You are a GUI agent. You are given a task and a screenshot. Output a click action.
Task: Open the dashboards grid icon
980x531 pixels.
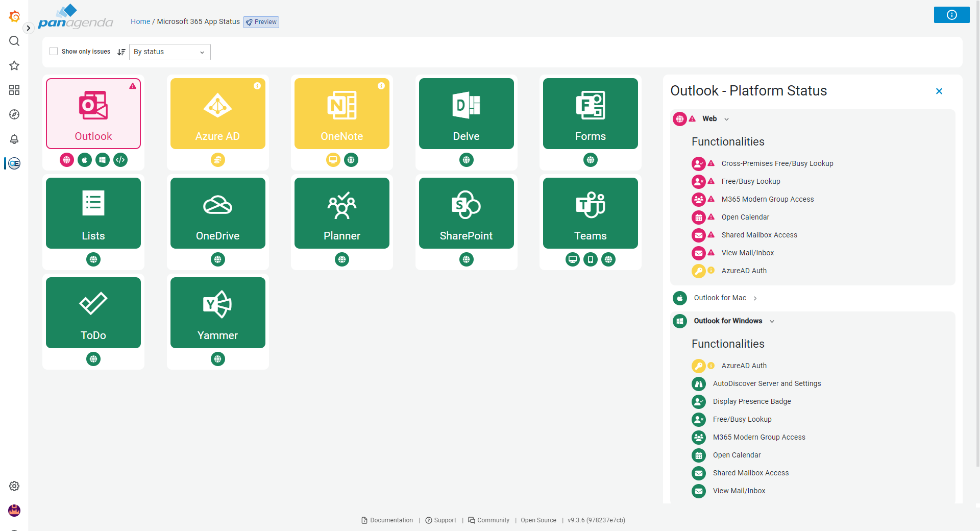(x=14, y=90)
